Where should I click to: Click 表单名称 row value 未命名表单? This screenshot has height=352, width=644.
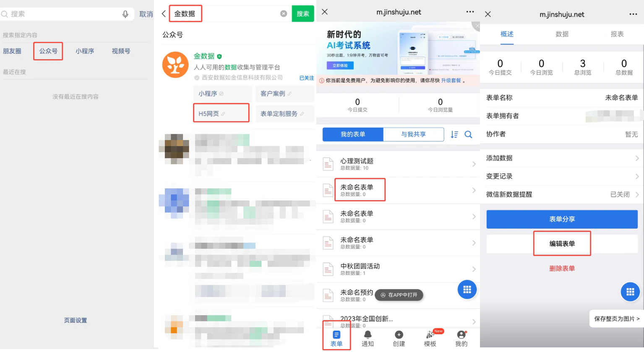[621, 98]
